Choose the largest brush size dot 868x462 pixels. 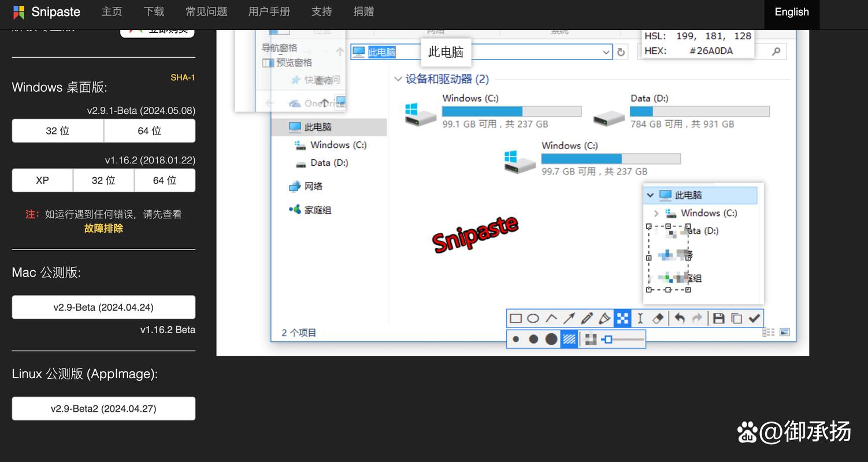(x=551, y=339)
